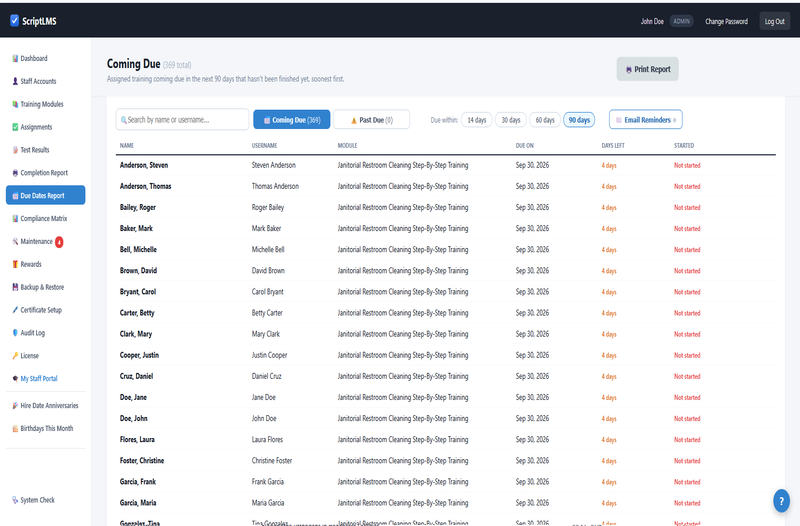Click the System Check stethoscope icon
This screenshot has height=526, width=800.
click(15, 500)
